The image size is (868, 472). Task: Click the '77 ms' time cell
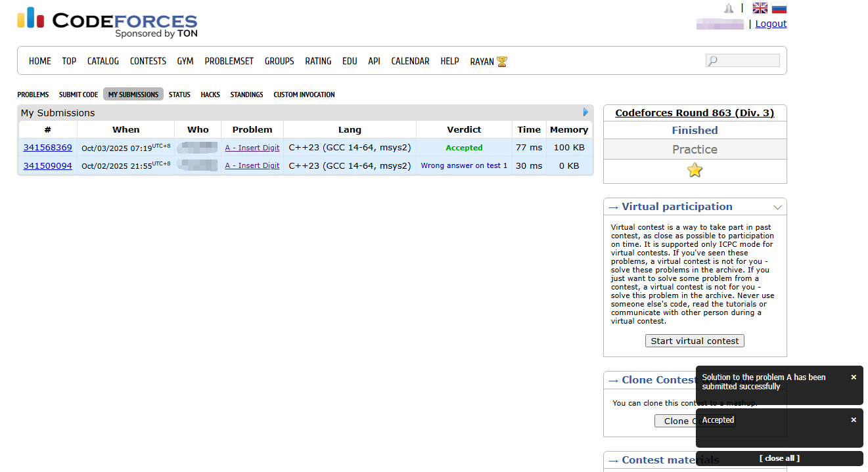[529, 148]
